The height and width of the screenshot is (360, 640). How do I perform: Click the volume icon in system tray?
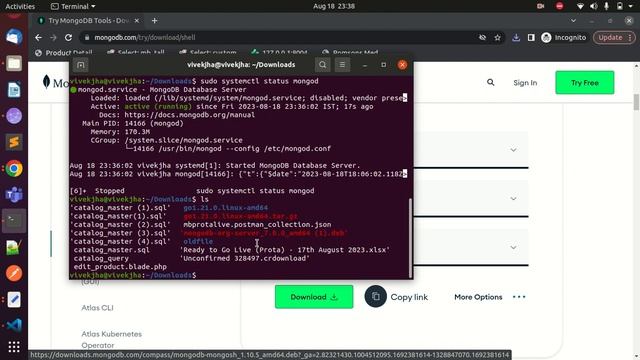593,6
